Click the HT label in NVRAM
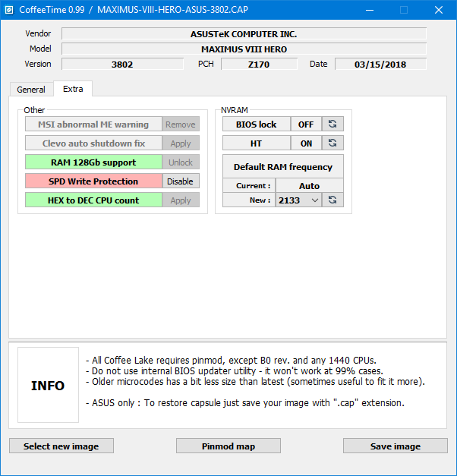Viewport: 457px width, 476px height. tap(257, 143)
